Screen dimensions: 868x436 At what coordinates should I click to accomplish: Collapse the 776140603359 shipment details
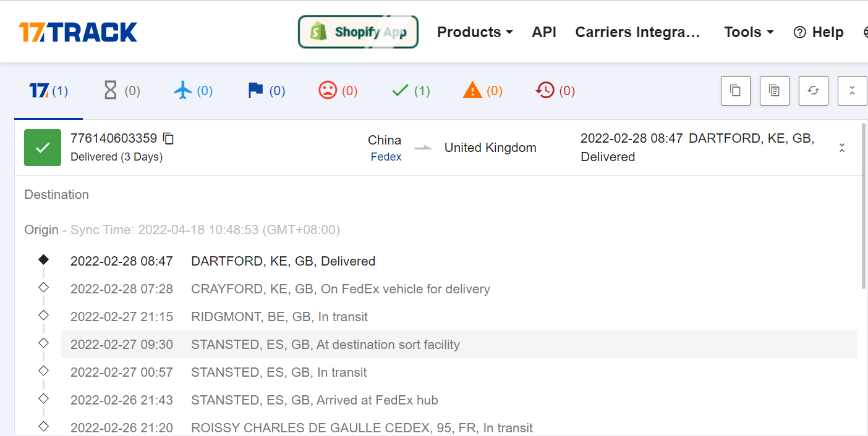point(841,148)
